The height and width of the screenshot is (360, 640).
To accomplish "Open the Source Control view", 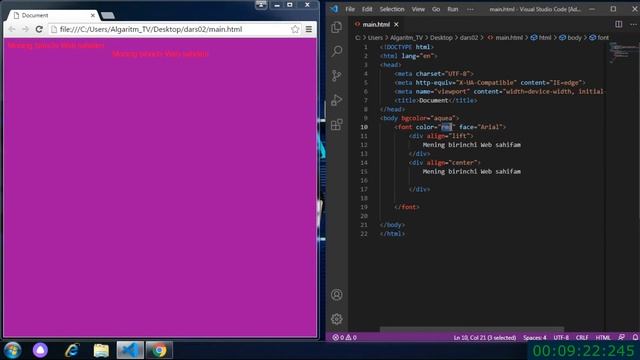I will [x=337, y=76].
